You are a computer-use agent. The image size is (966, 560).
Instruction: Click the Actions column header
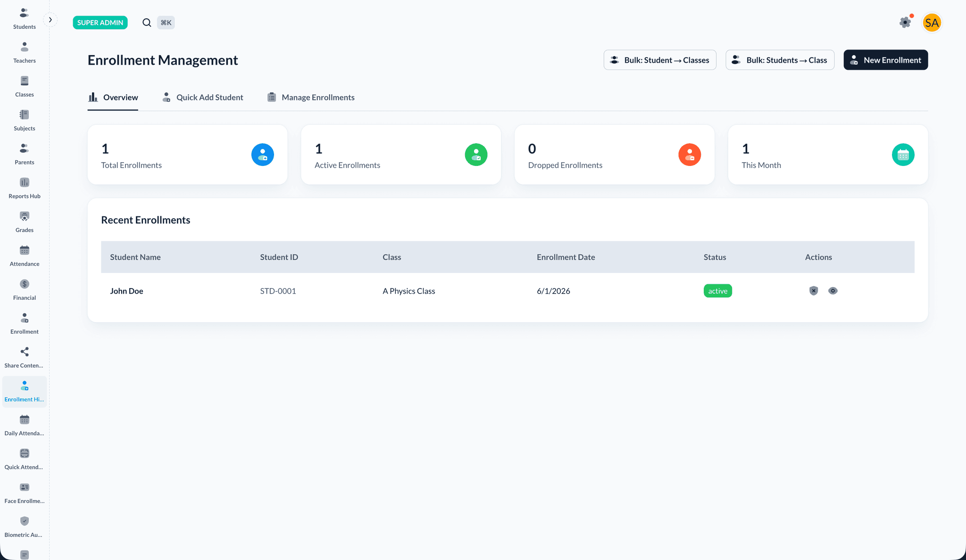click(x=818, y=257)
